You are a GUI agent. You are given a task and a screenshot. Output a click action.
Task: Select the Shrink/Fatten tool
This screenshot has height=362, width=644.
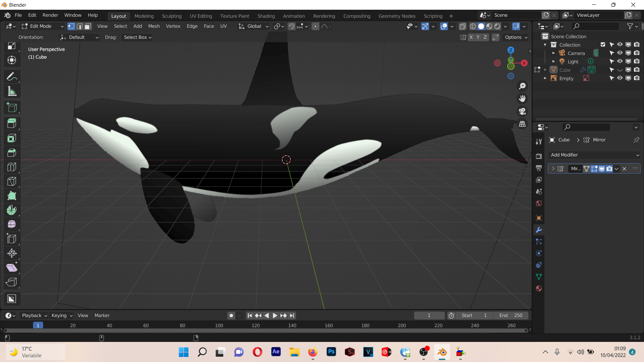click(x=12, y=253)
